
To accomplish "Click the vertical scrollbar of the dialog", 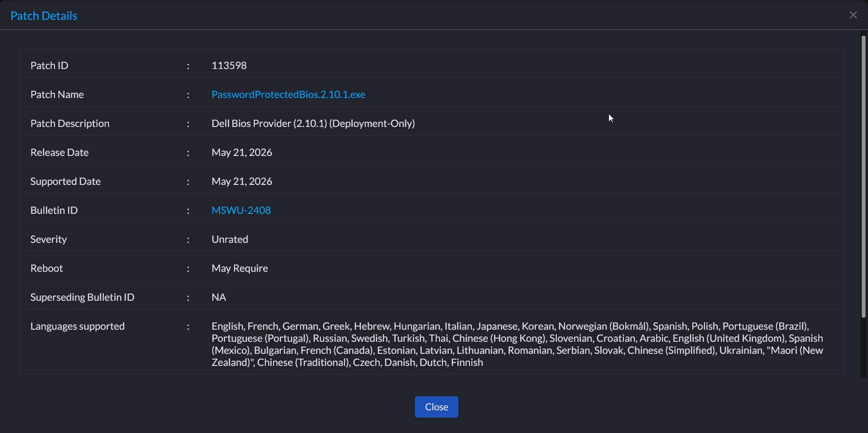I will (864, 177).
